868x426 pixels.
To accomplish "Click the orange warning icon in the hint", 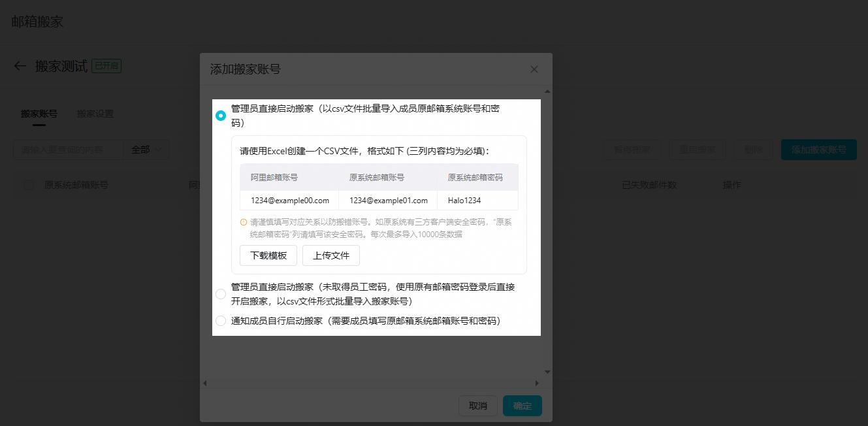I will (244, 222).
